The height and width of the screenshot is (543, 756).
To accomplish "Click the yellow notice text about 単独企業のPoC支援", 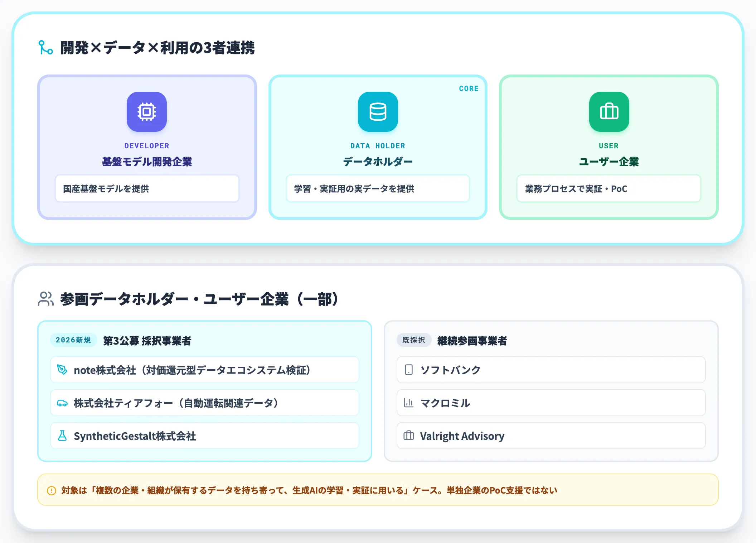I will click(309, 490).
